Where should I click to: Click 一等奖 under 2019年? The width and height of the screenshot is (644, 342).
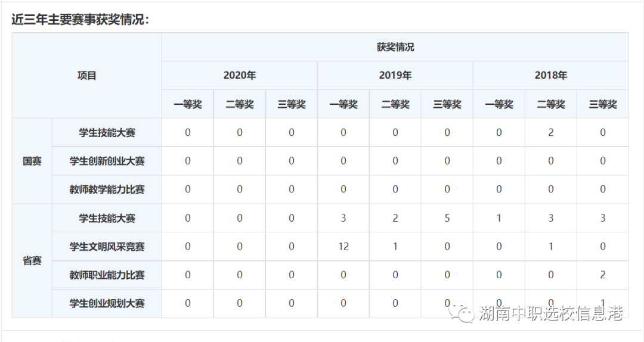[x=343, y=104]
